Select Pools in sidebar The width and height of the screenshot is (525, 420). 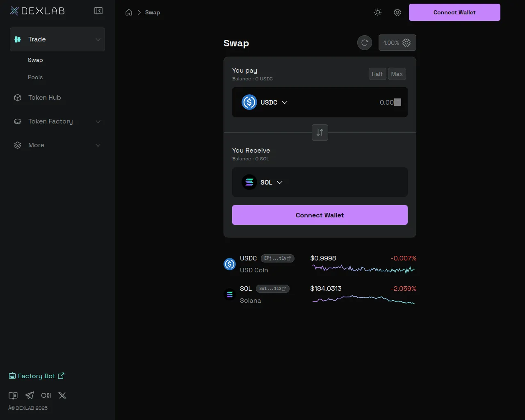35,77
